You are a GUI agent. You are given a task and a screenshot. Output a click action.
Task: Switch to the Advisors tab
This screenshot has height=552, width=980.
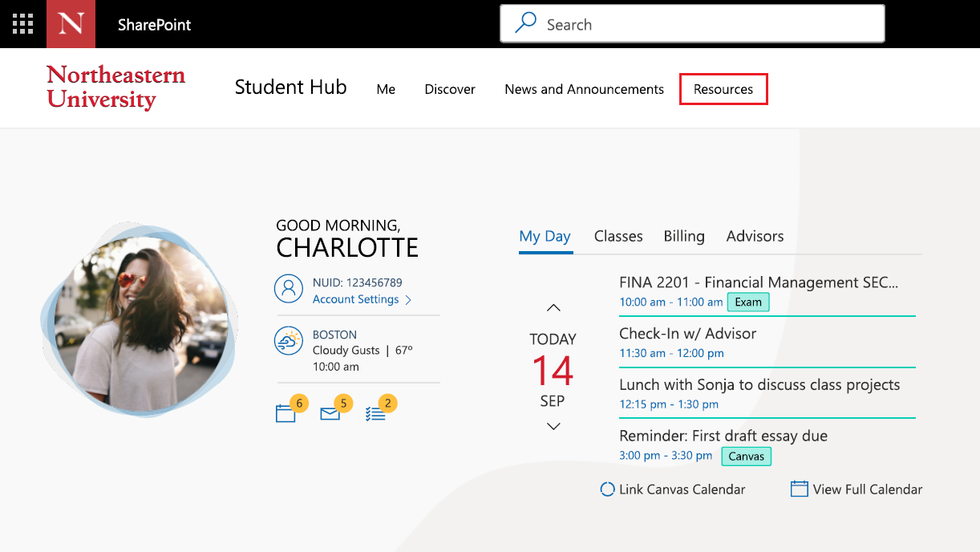[x=755, y=236]
